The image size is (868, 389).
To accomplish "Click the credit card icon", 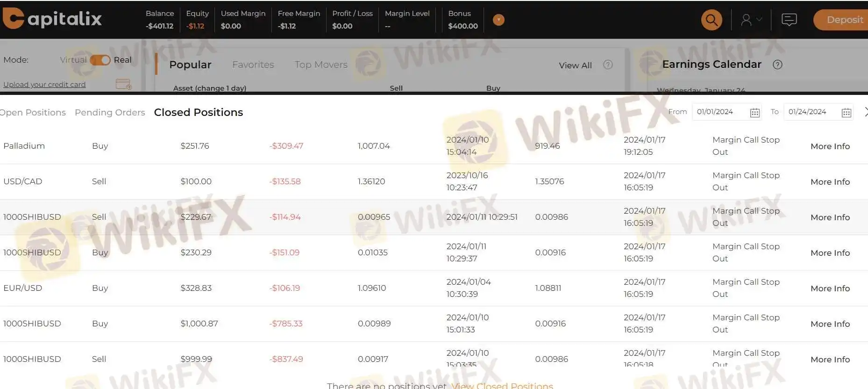I will click(x=123, y=84).
